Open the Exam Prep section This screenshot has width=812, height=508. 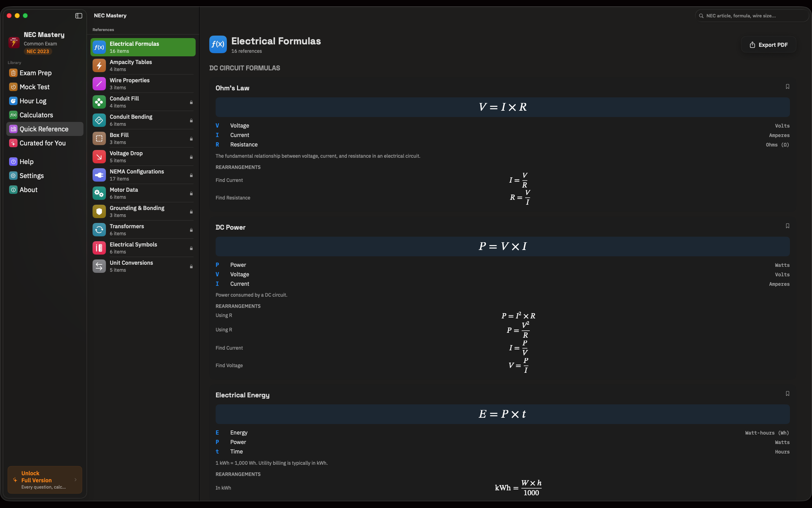tap(45, 73)
